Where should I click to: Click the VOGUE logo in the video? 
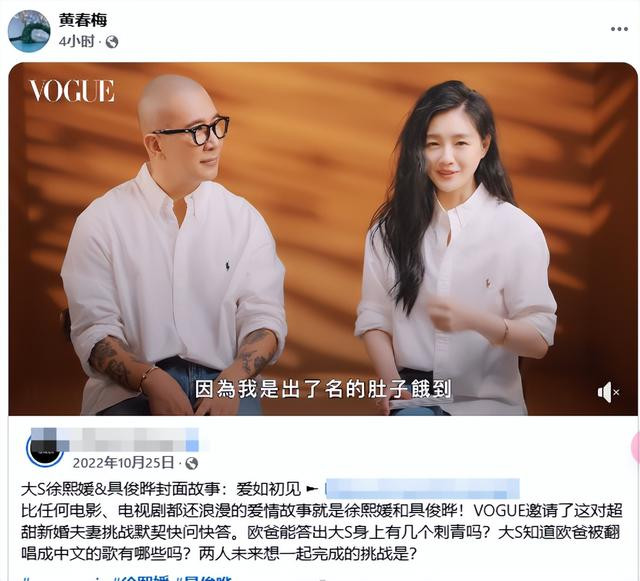pos(72,91)
